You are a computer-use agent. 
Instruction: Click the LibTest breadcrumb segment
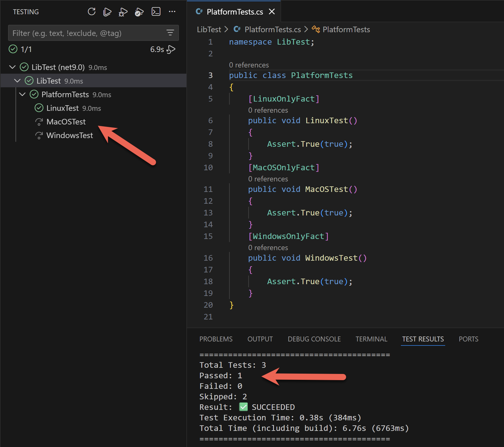209,29
